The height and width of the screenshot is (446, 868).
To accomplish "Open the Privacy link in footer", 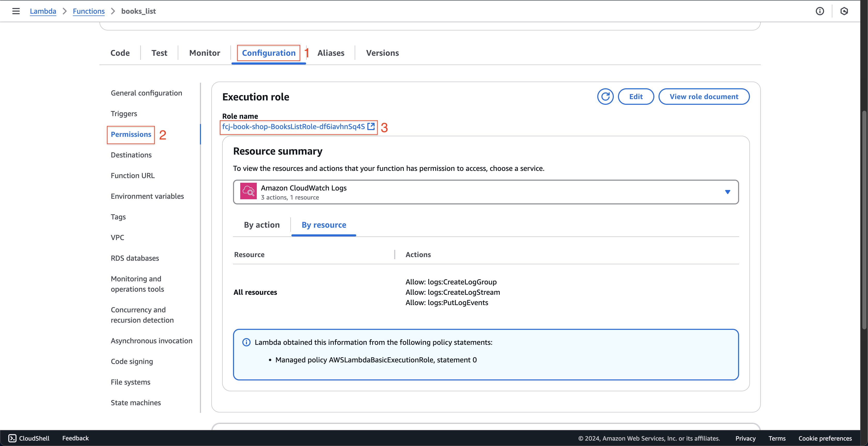I will (745, 438).
